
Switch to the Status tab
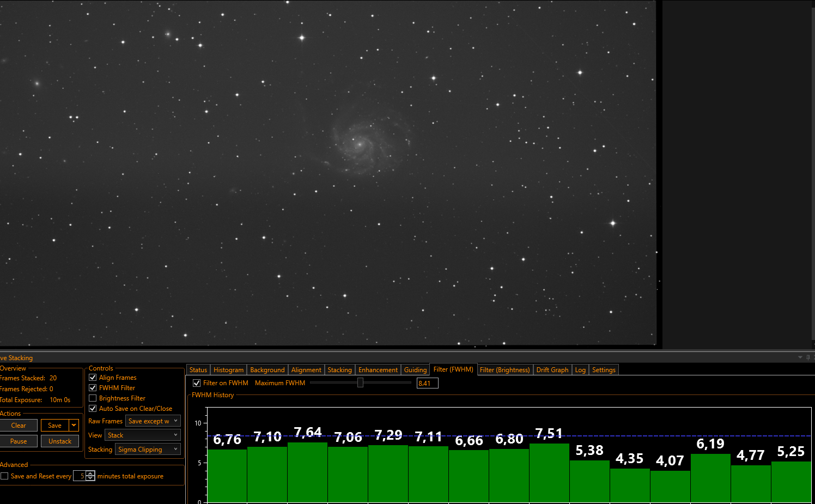tap(198, 370)
